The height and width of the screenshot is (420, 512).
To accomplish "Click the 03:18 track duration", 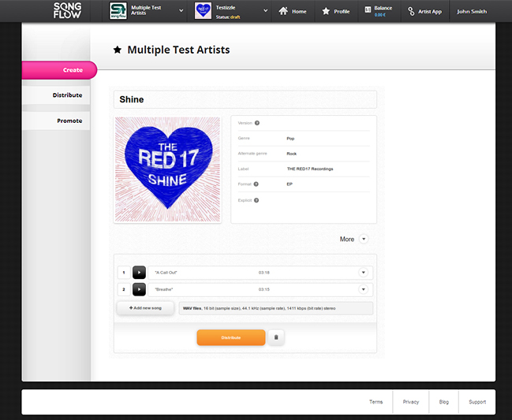I will coord(263,273).
